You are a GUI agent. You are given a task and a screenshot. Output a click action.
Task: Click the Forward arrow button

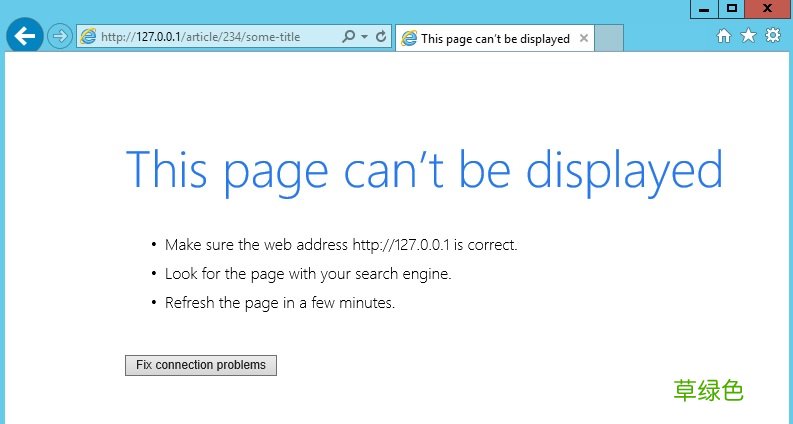pos(60,36)
